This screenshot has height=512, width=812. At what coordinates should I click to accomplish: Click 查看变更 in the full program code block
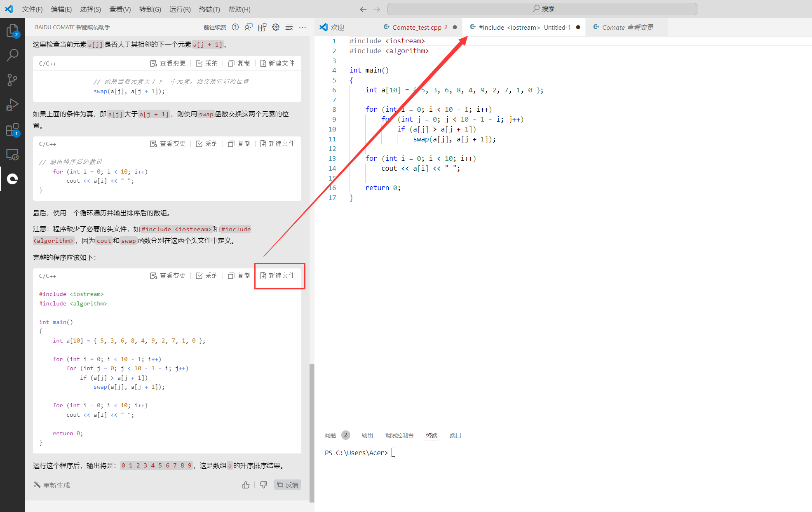[x=168, y=275]
